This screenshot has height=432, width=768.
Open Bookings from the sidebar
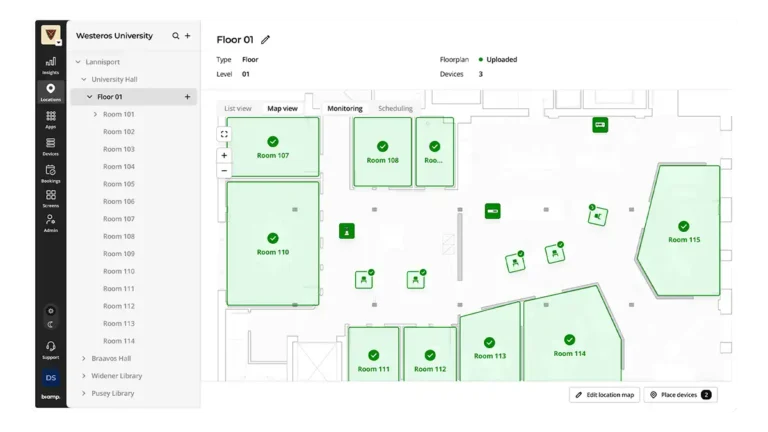(x=50, y=173)
